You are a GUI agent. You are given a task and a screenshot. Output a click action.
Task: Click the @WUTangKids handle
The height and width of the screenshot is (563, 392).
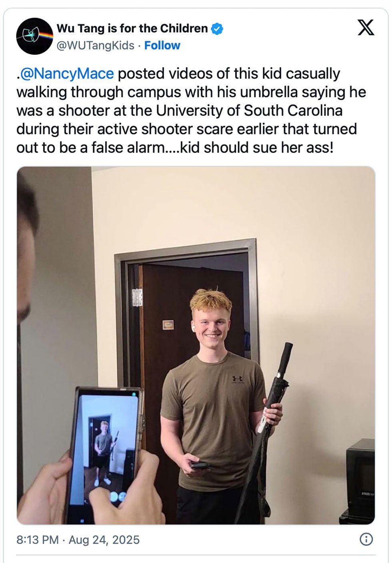[95, 46]
